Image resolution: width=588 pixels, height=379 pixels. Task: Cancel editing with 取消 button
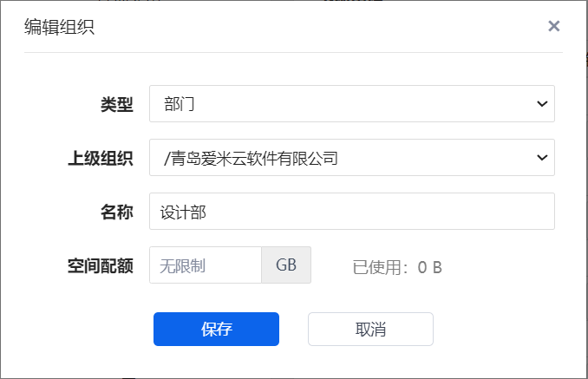click(x=370, y=330)
